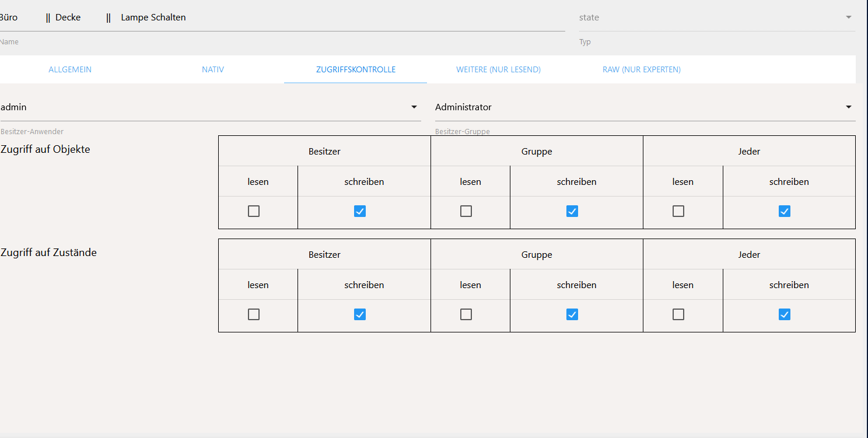
Task: Click Jeder header in objects table
Action: click(x=749, y=152)
